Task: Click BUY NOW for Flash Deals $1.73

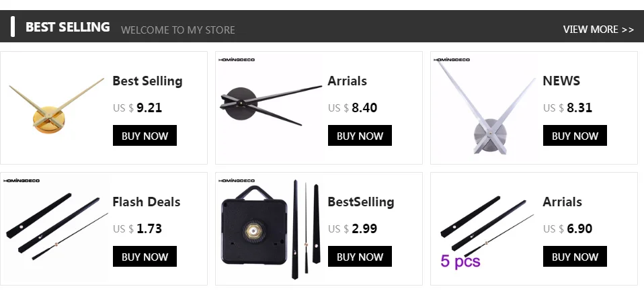Action: pyautogui.click(x=145, y=257)
